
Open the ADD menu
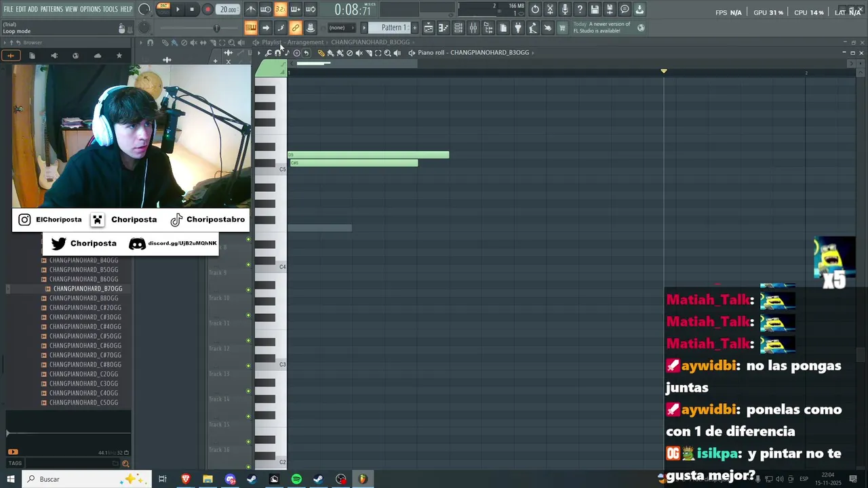(33, 9)
